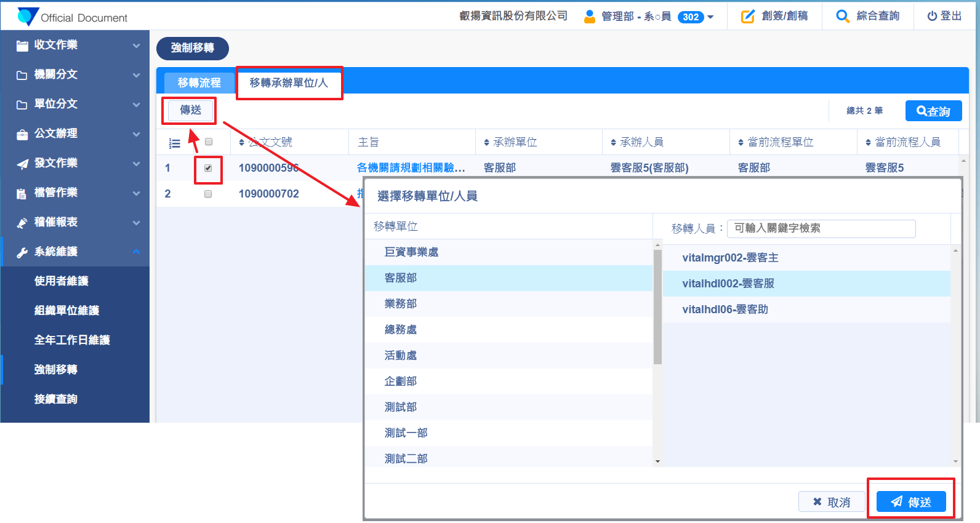Expand the 收文作業 sidebar menu chevron
Image resolution: width=980 pixels, height=523 pixels.
136,46
